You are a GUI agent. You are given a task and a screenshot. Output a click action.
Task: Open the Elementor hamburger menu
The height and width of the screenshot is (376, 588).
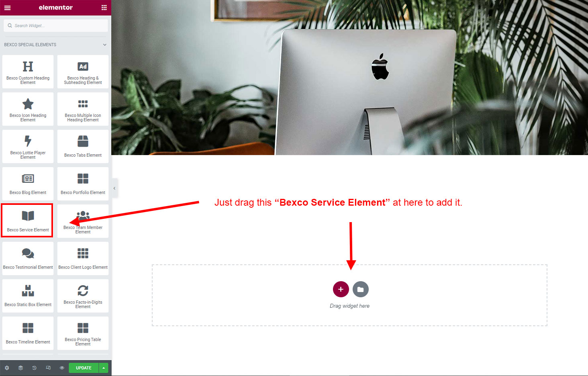point(7,8)
